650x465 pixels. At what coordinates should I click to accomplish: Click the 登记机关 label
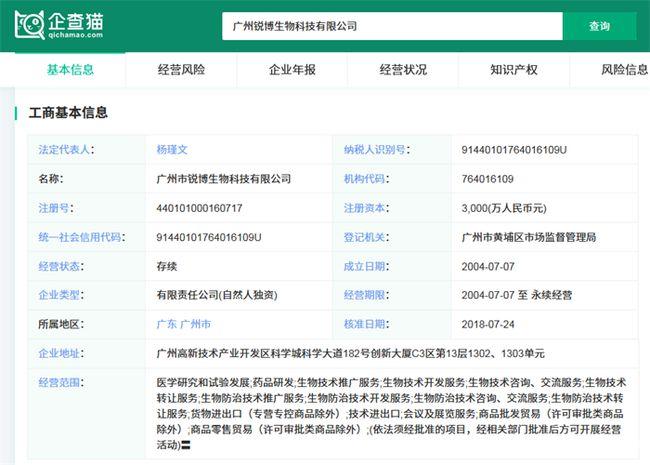366,237
